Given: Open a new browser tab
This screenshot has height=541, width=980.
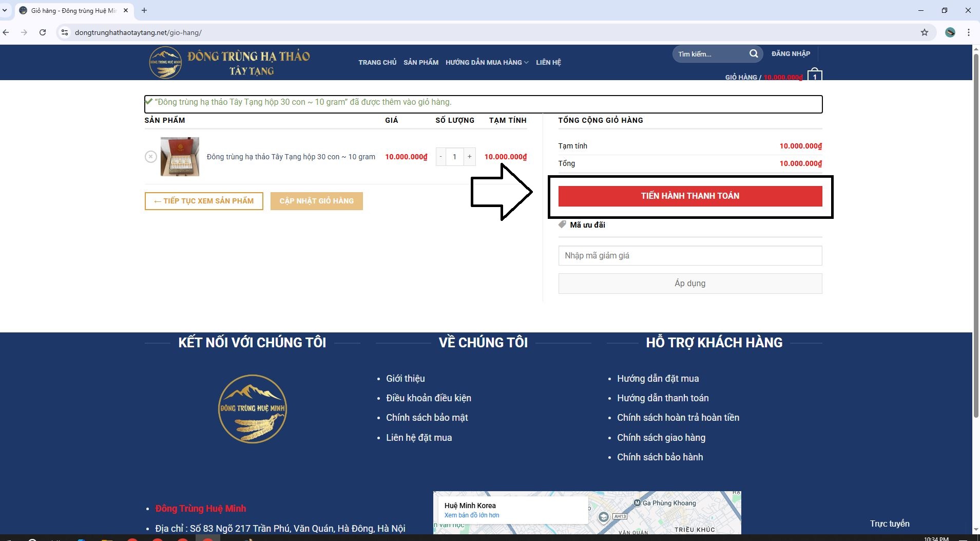Looking at the screenshot, I should (144, 10).
